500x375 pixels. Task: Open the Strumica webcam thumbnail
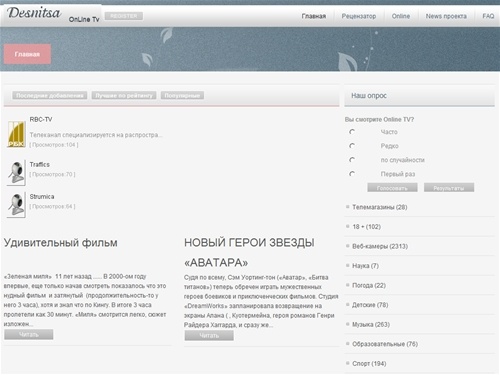coord(16,205)
